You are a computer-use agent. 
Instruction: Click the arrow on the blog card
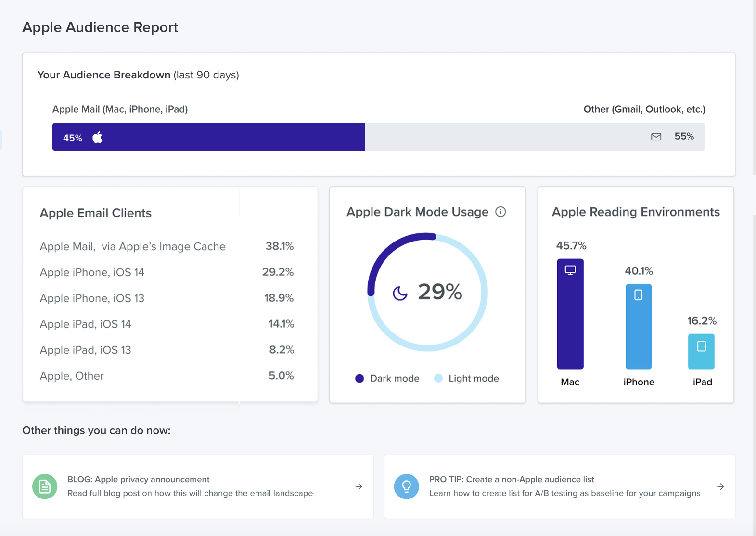(x=359, y=486)
